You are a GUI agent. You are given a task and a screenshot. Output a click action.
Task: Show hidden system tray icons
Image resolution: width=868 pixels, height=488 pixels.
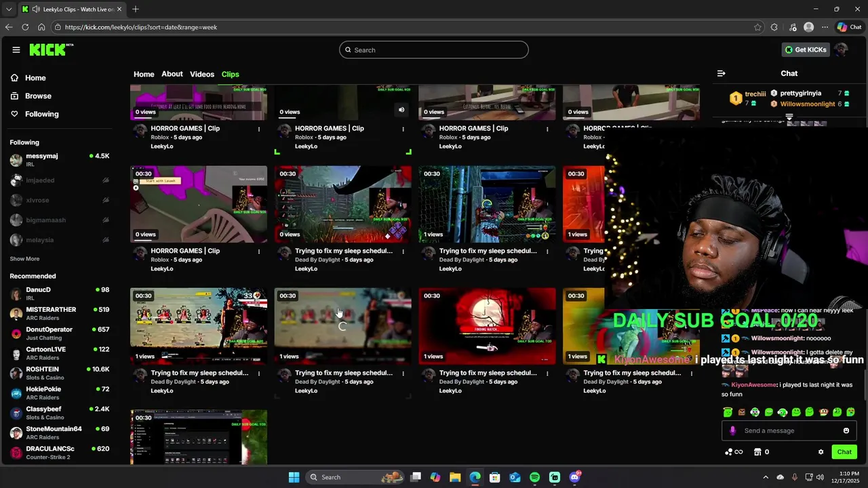point(766,477)
